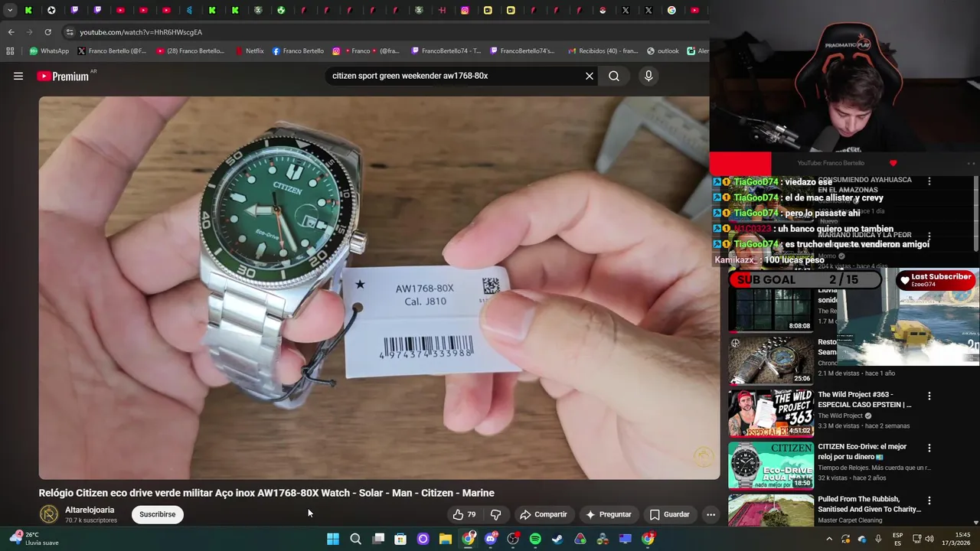Open Discord from the taskbar

point(491,540)
